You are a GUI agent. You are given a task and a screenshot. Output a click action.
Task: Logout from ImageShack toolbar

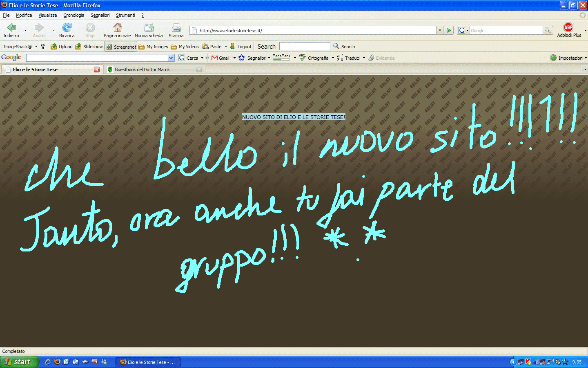(241, 47)
